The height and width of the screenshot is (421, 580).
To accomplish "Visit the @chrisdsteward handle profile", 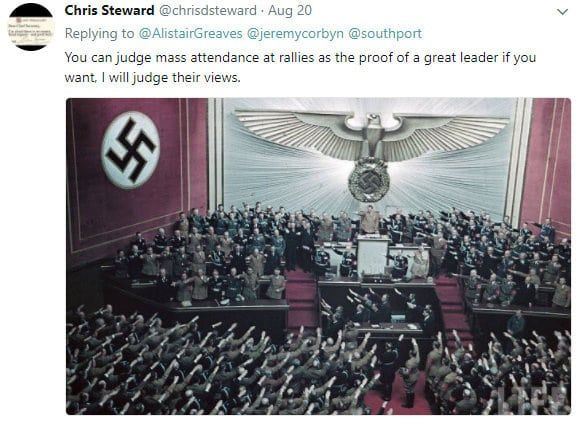I will [x=208, y=10].
